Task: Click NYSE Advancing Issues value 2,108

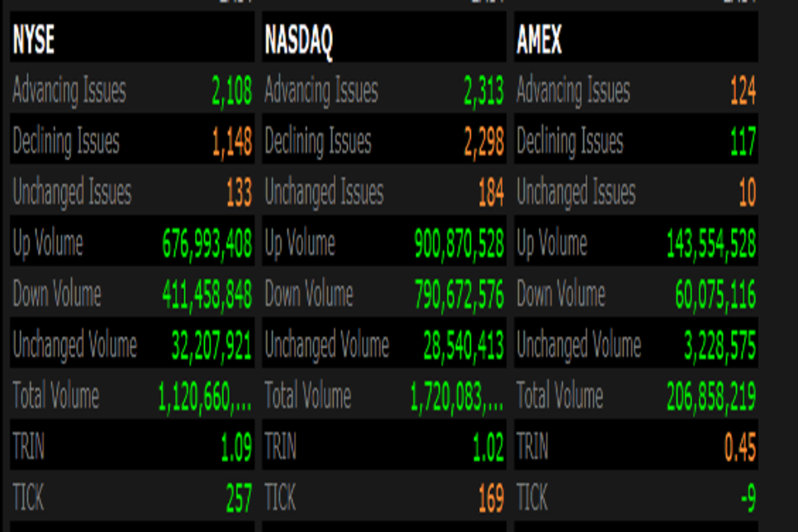Action: [x=232, y=92]
